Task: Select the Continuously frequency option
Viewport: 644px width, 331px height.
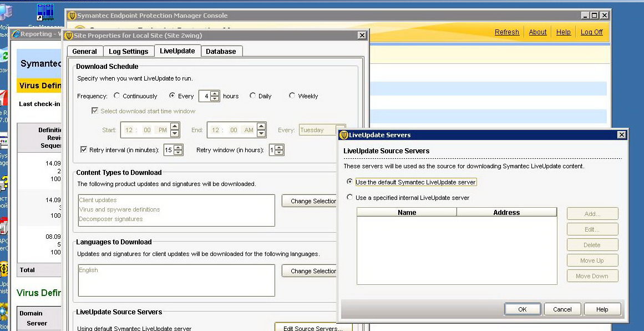Action: (117, 96)
